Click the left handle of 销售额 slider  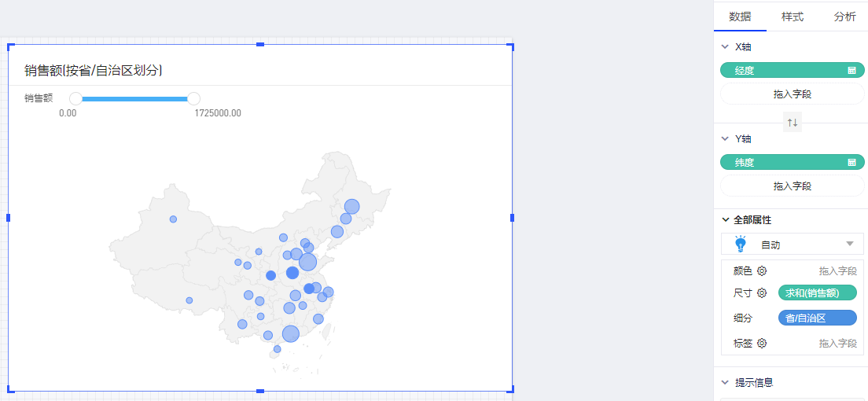pyautogui.click(x=75, y=98)
